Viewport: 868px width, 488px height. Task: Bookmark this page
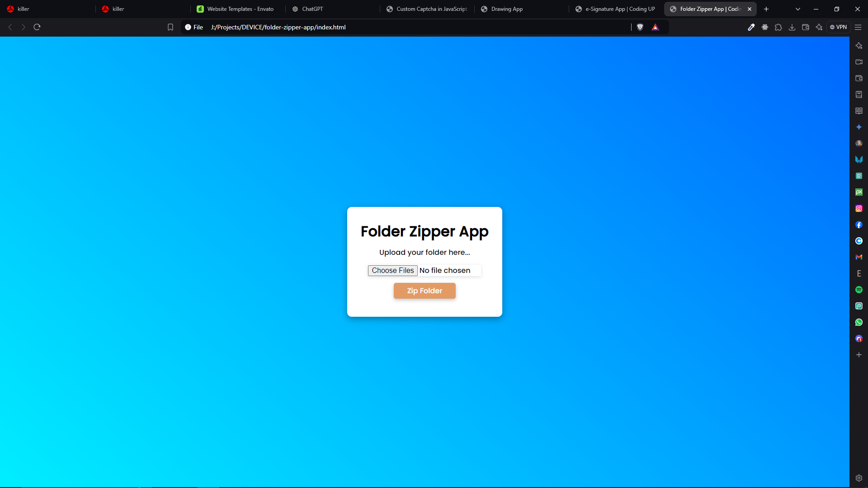(x=170, y=27)
